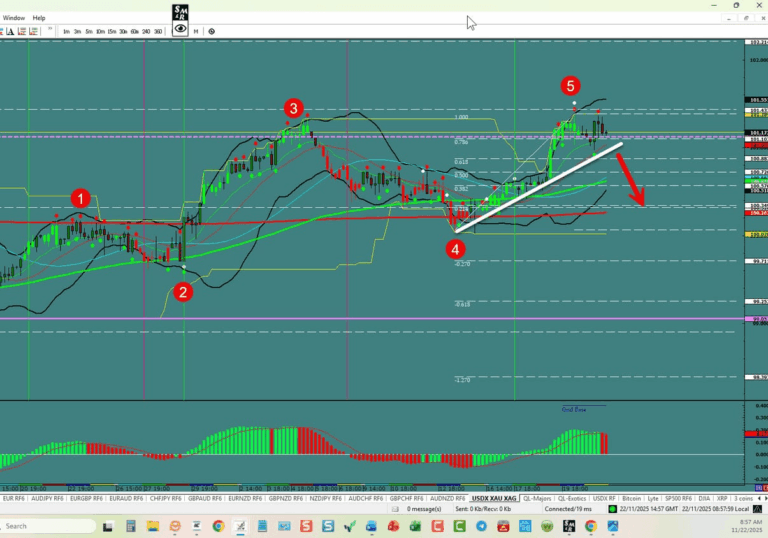Click the 'M' toolbar button
The width and height of the screenshot is (768, 538).
(196, 31)
